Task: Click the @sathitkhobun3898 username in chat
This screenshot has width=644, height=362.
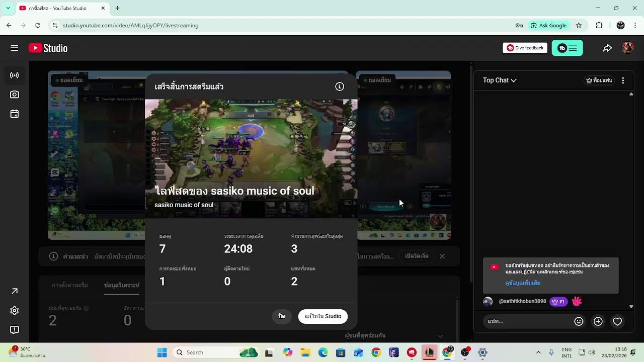Action: coord(522,301)
